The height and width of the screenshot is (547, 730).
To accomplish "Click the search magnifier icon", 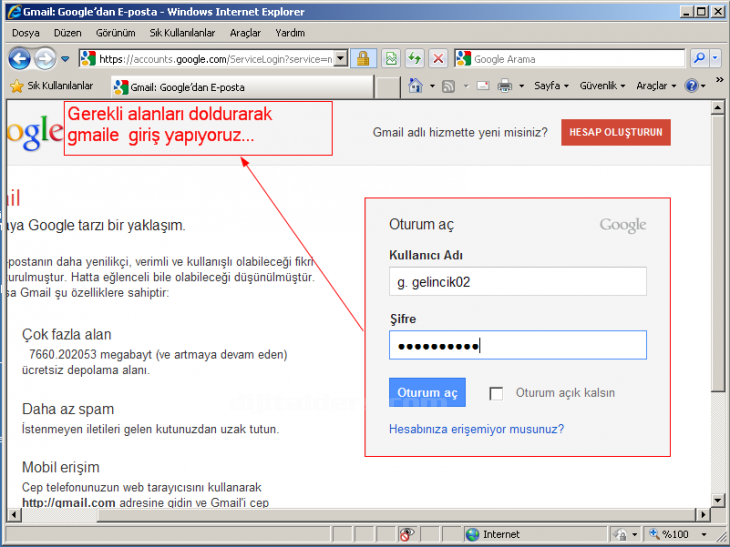I will [699, 59].
